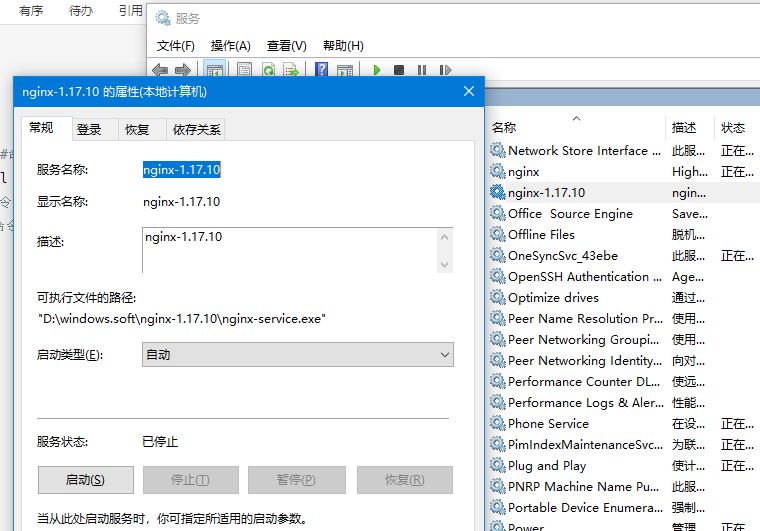Click gear icon beside Optimize drives
This screenshot has width=760, height=531.
pyautogui.click(x=498, y=297)
